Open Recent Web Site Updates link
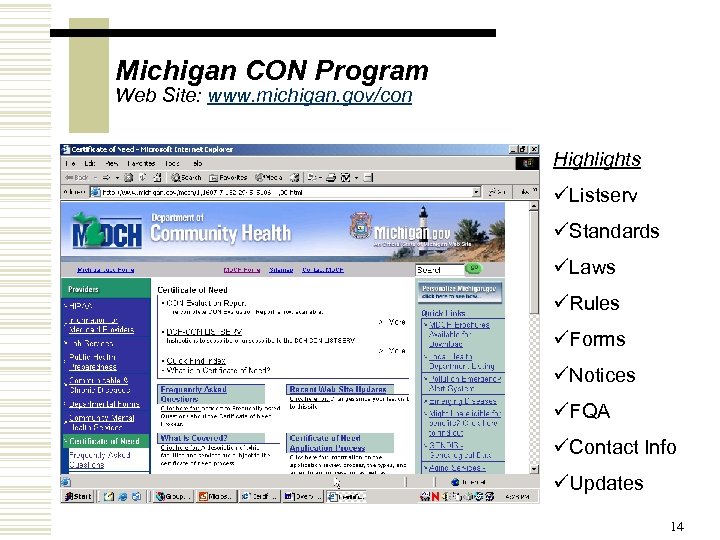 (x=338, y=389)
